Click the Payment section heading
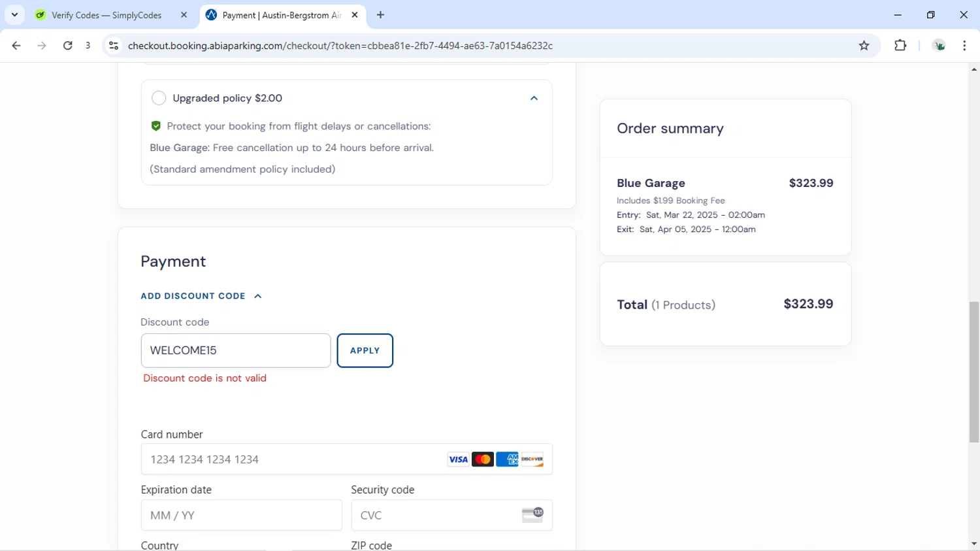 (173, 261)
